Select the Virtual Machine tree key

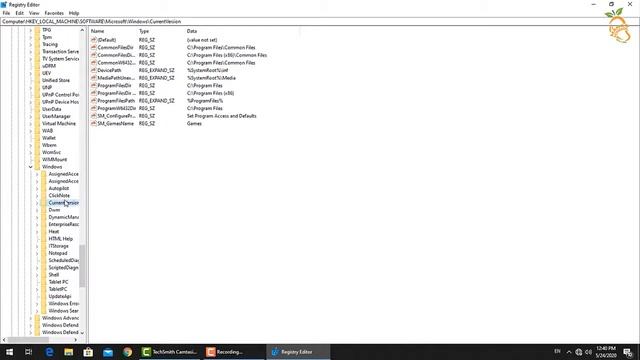59,124
